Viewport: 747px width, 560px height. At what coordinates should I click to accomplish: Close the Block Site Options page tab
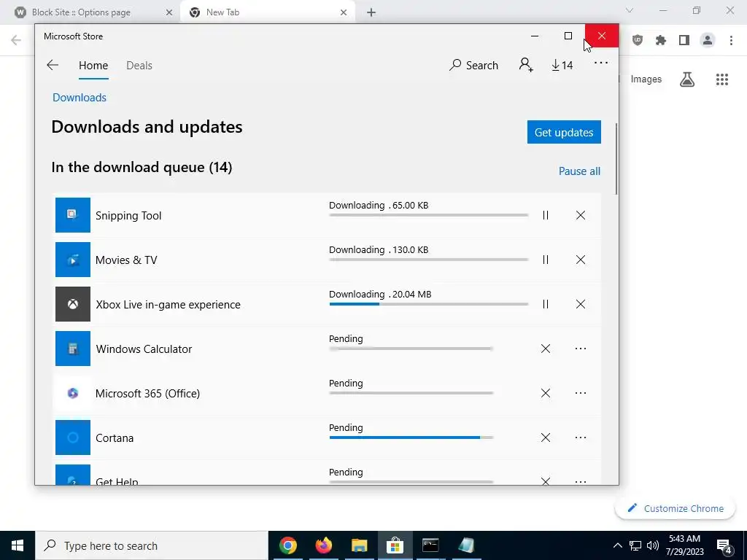coord(169,12)
